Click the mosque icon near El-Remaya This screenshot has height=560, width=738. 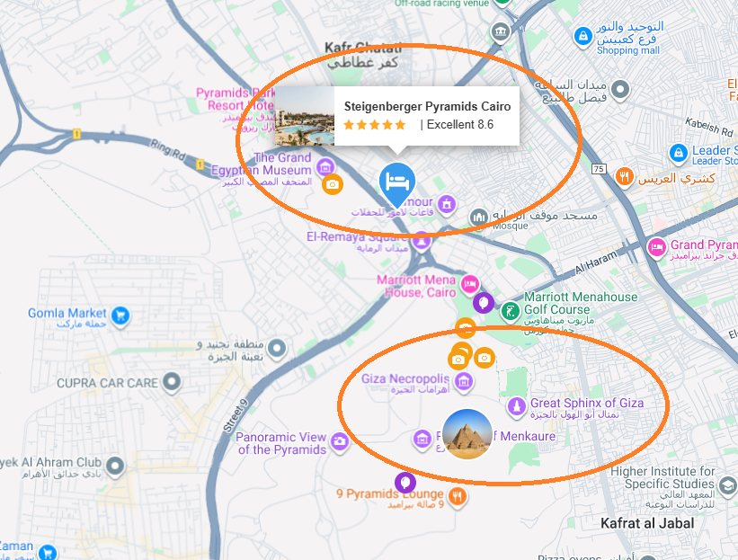click(479, 218)
